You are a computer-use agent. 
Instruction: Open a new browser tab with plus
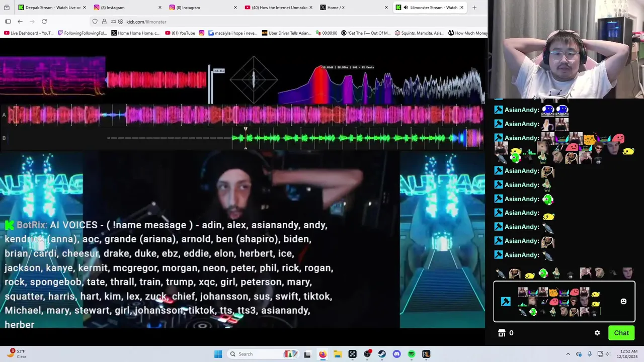coord(474,8)
